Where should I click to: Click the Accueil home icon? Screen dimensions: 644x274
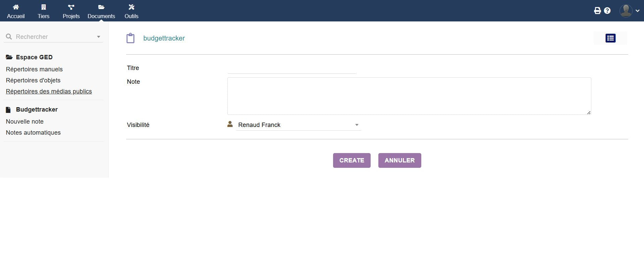coord(16,7)
